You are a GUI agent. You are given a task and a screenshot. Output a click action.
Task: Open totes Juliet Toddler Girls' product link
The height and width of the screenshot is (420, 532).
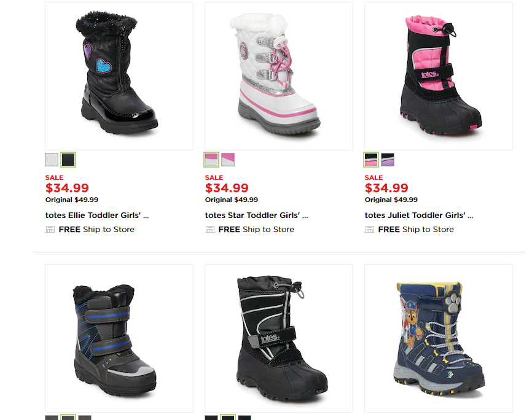419,216
